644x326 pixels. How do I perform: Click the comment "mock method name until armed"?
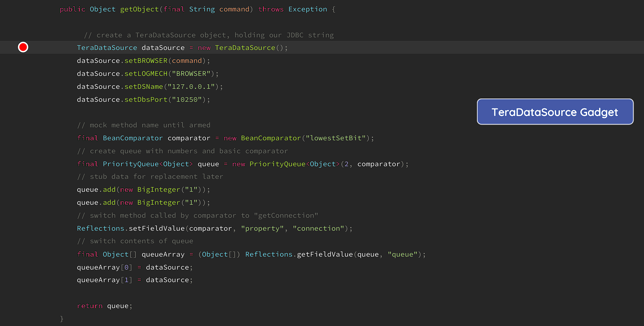(144, 125)
